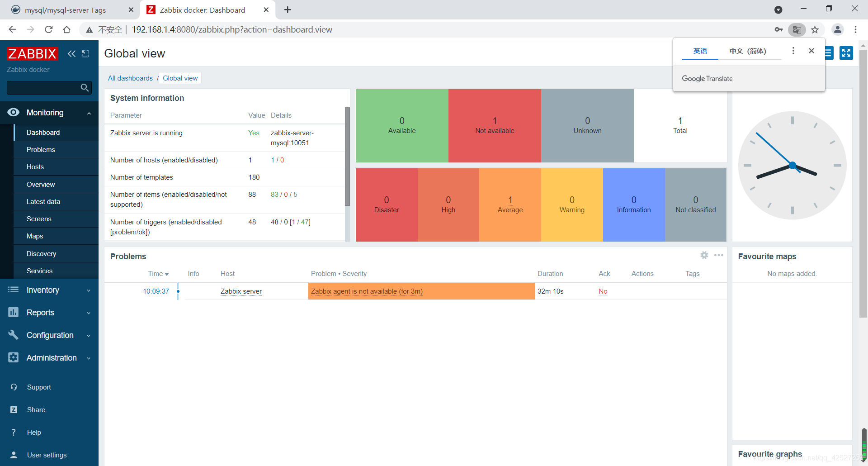Acknowledge the problem by clicking No
The width and height of the screenshot is (868, 466).
point(603,291)
